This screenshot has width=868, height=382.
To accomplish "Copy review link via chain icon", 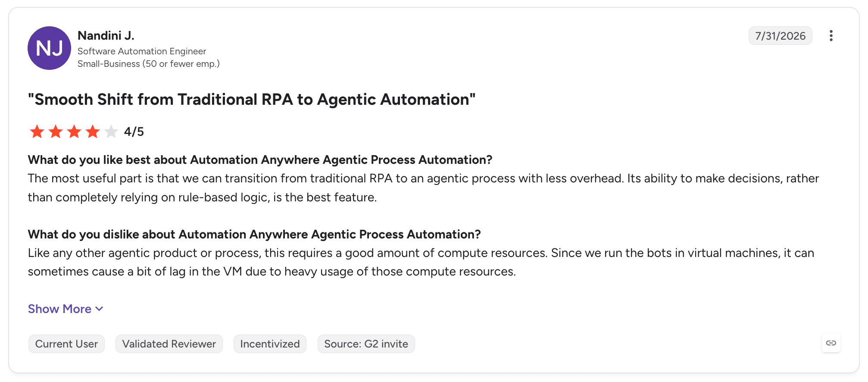I will point(831,343).
